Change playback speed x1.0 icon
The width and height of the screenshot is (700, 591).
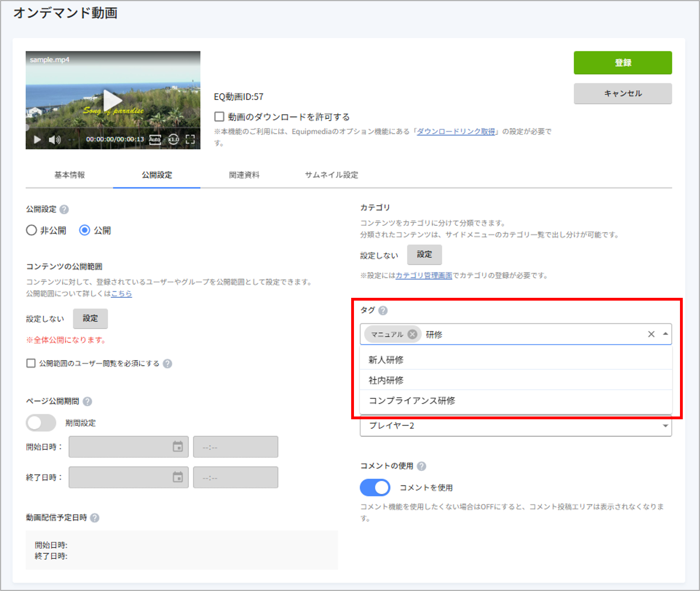click(173, 140)
